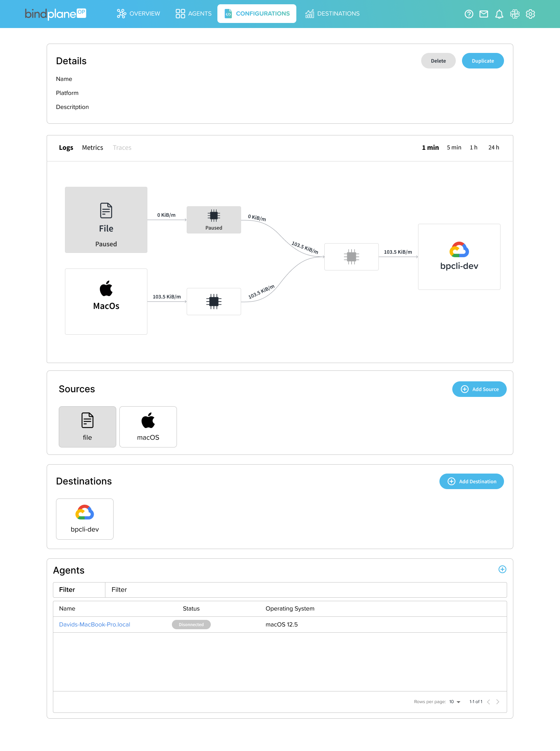
Task: Set time range to 1 h
Action: [473, 147]
